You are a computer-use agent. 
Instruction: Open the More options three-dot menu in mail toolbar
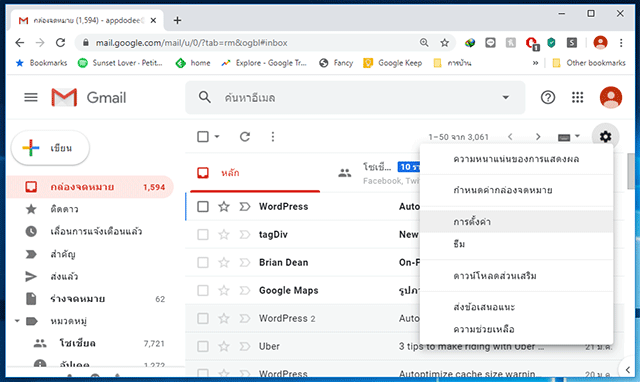click(x=273, y=137)
